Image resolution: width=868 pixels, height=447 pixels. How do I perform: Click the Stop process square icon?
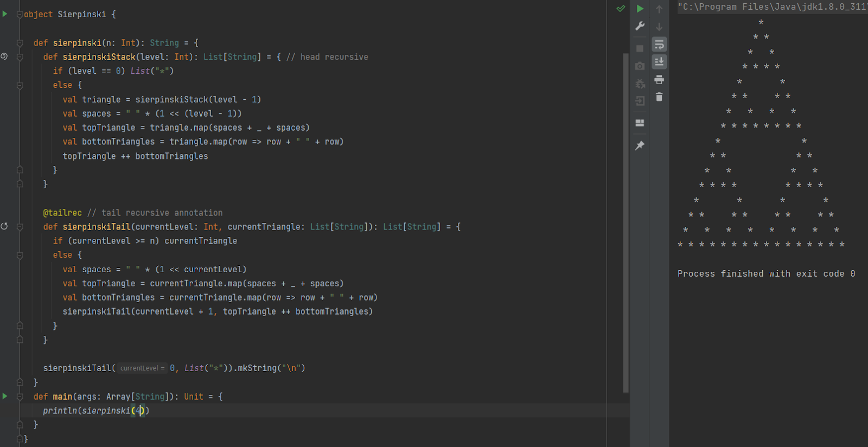point(640,48)
